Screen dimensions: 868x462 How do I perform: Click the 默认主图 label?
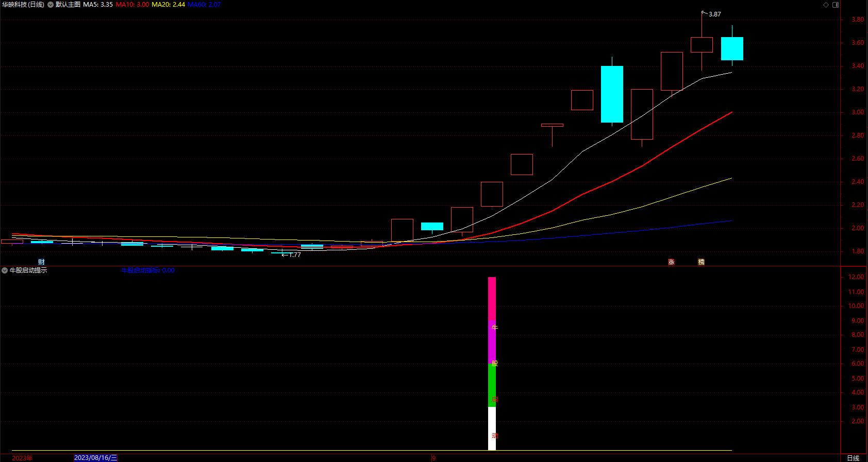68,5
